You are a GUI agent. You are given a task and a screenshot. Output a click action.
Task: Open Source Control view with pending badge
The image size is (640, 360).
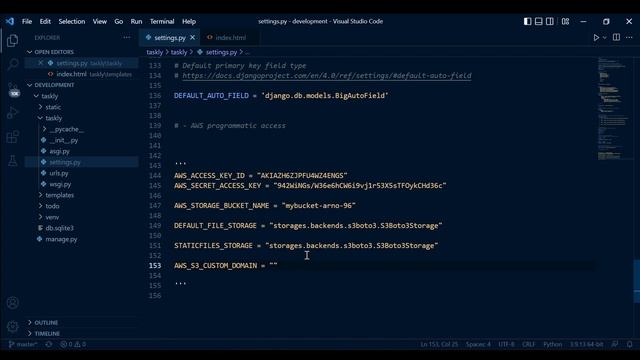pos(13,89)
